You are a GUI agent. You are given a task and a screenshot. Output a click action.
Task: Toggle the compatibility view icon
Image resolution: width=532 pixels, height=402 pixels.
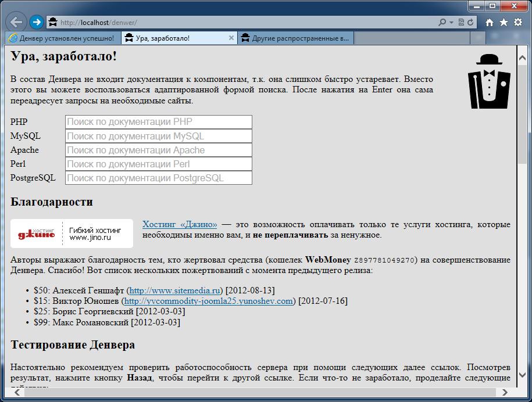(x=461, y=23)
